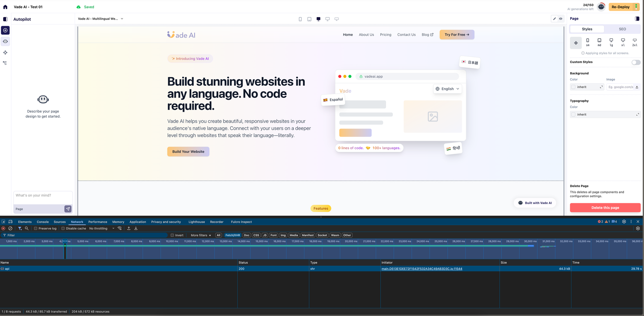Toggle the CSS request filter
Screen dimensions: 644x316
tap(256, 235)
